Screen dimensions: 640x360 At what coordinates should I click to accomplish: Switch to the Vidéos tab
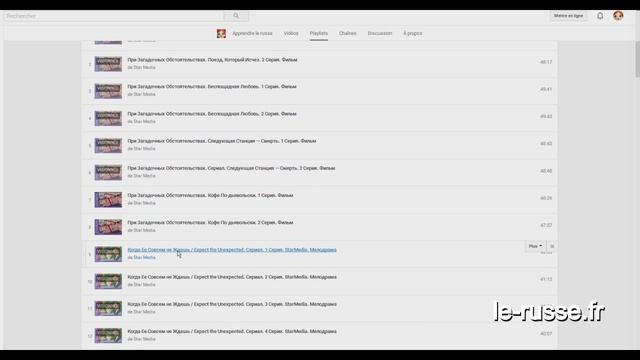tap(291, 33)
